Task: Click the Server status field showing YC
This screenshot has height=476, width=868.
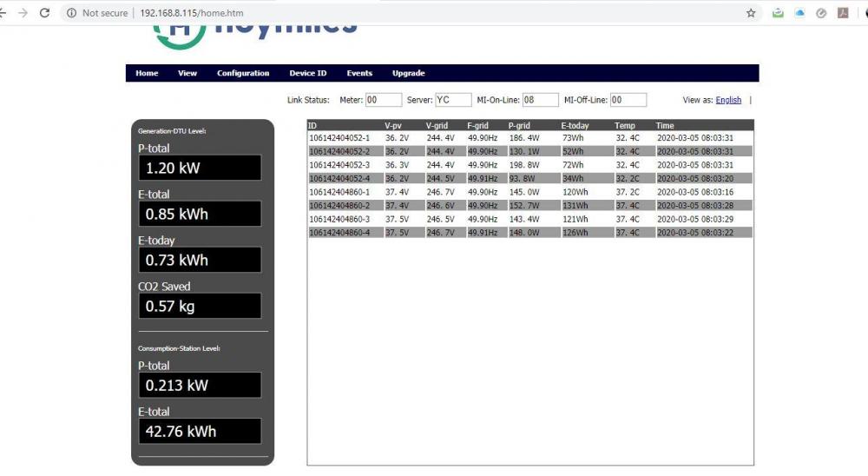Action: [453, 100]
